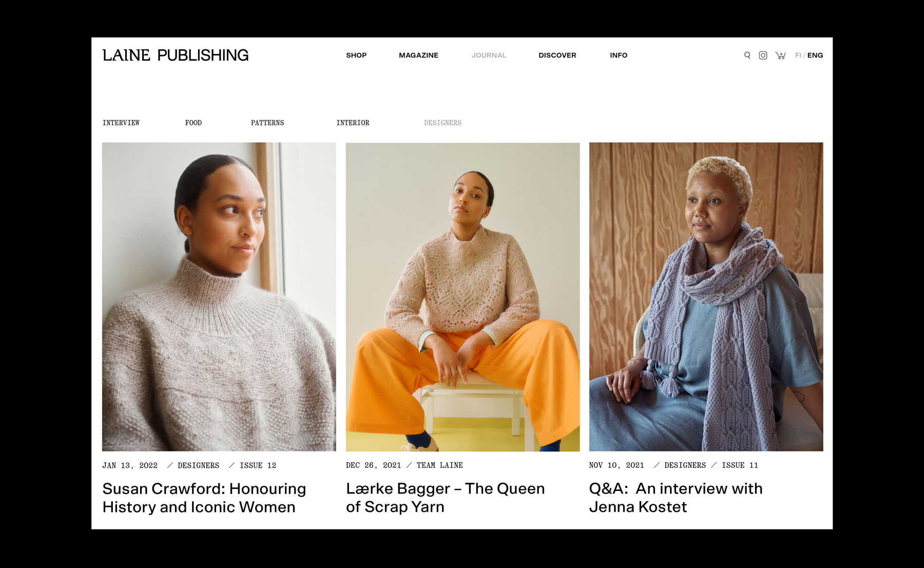Open Lærke Bagger Queen of Scrap Yarn title
The height and width of the screenshot is (568, 924).
(446, 498)
